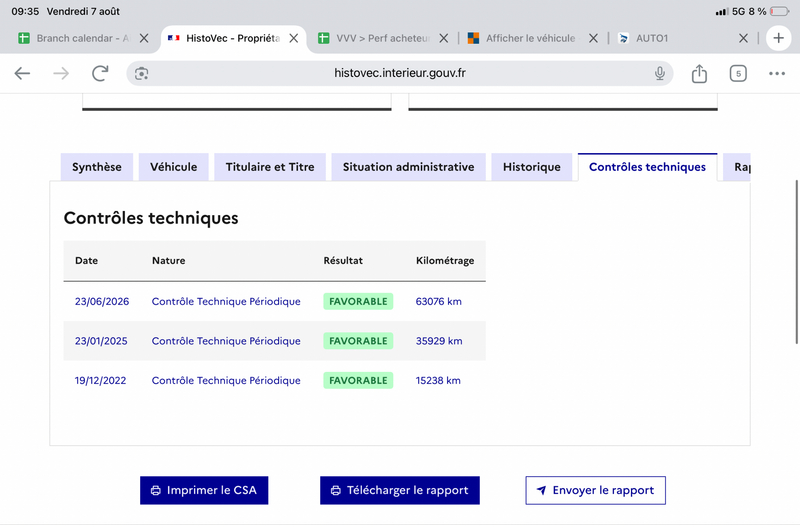The width and height of the screenshot is (800, 525).
Task: Click Télécharger le rapport button
Action: (x=399, y=490)
